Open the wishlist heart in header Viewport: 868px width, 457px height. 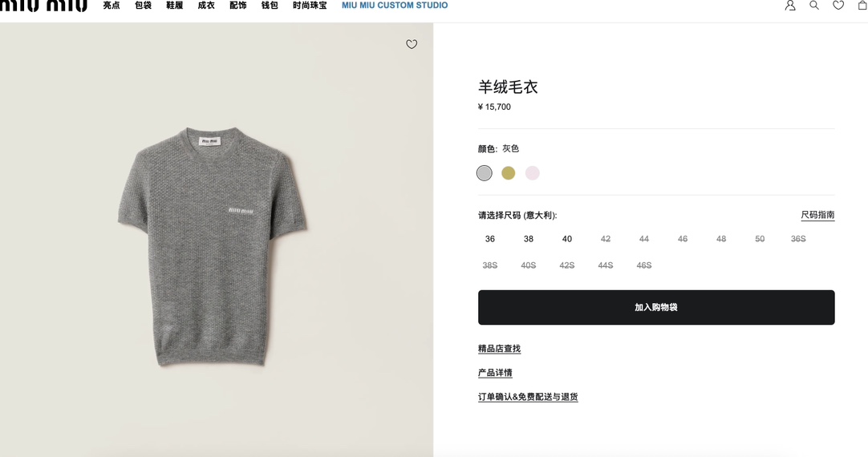(x=838, y=5)
